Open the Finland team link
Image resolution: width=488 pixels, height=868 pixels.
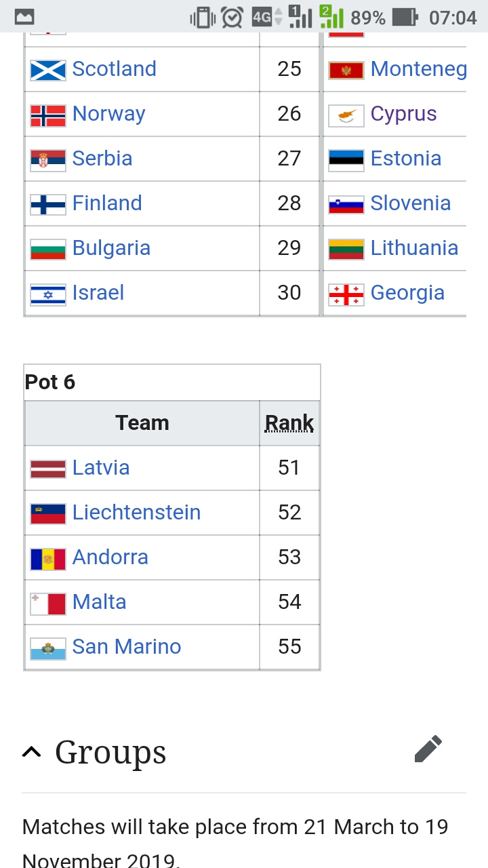(x=107, y=203)
